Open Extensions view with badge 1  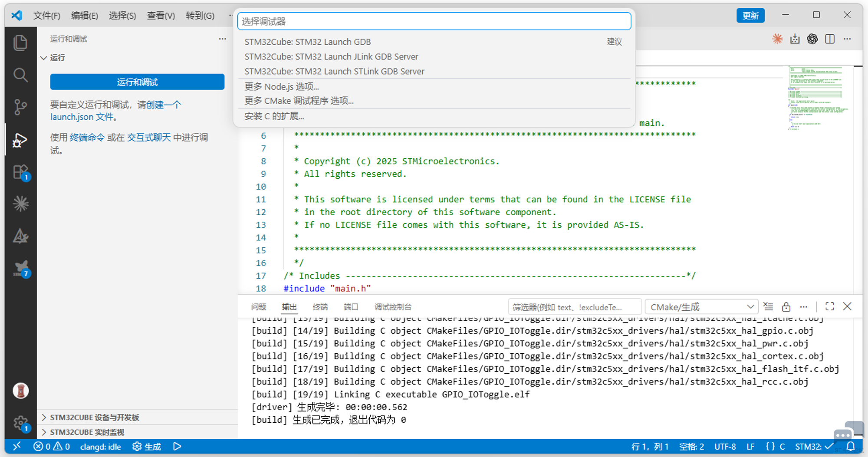20,172
